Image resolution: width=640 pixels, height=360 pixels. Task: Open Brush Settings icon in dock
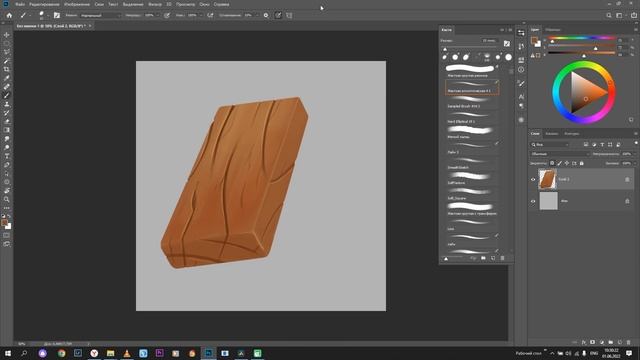pos(521,84)
